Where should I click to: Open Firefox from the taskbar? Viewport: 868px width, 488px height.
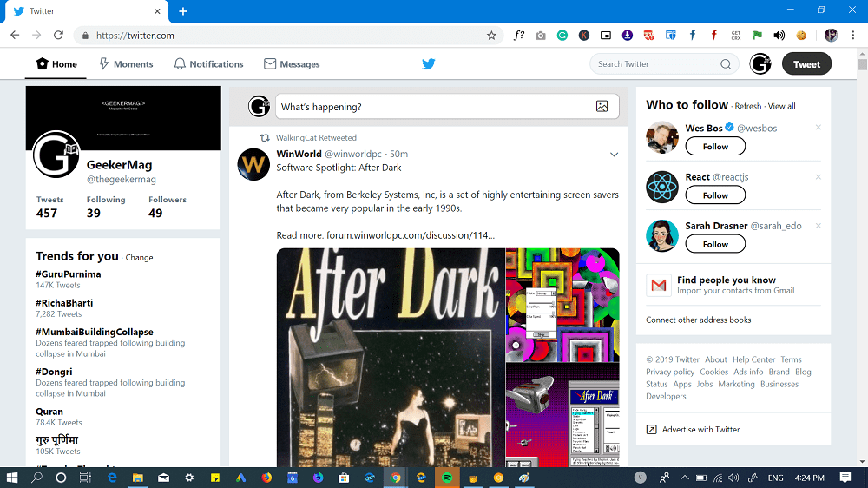coord(266,478)
